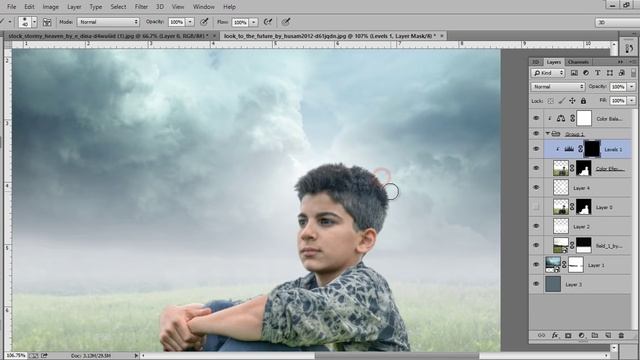Screen dimensions: 640x360
Task: Click lock transparent pixels icon
Action: tap(551, 100)
